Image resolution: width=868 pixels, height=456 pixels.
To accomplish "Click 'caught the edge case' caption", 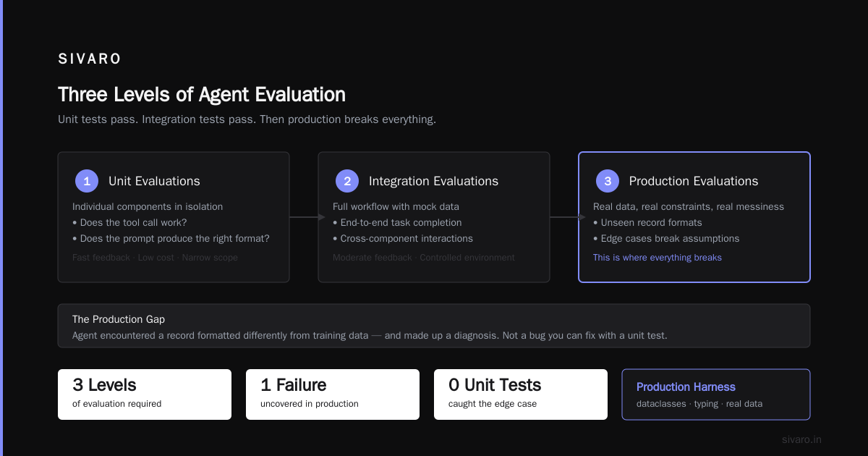I will (493, 404).
